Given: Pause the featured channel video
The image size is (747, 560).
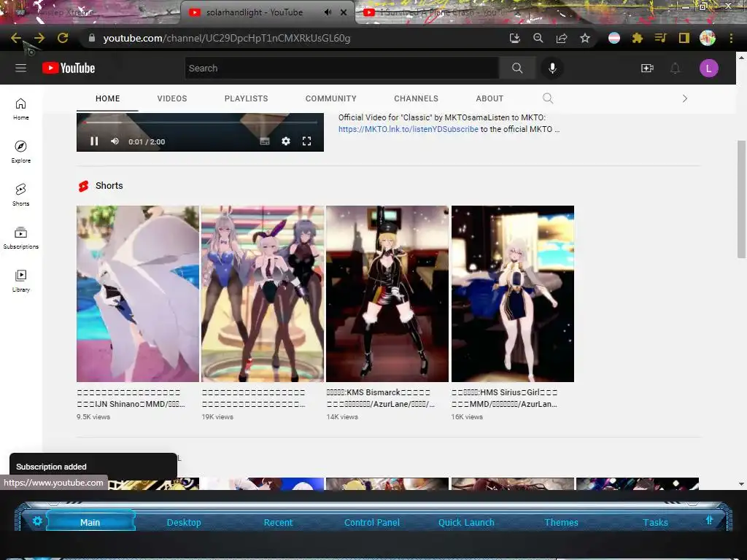Looking at the screenshot, I should 94,141.
